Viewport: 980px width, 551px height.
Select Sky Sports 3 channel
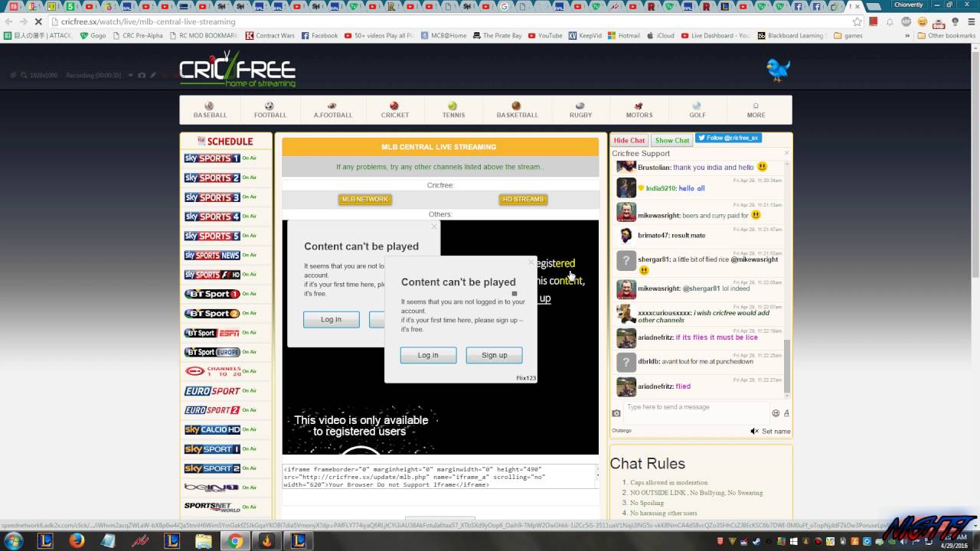(212, 197)
